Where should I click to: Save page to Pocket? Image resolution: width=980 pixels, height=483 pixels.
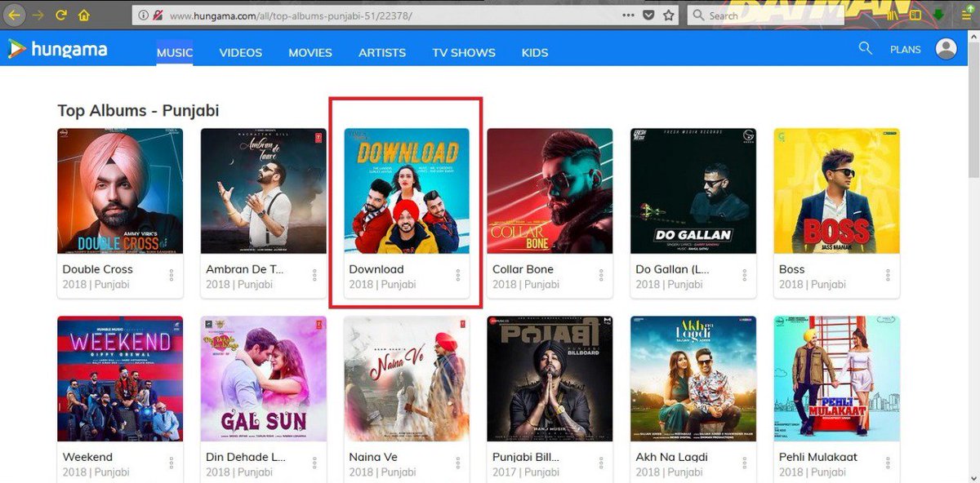click(648, 15)
